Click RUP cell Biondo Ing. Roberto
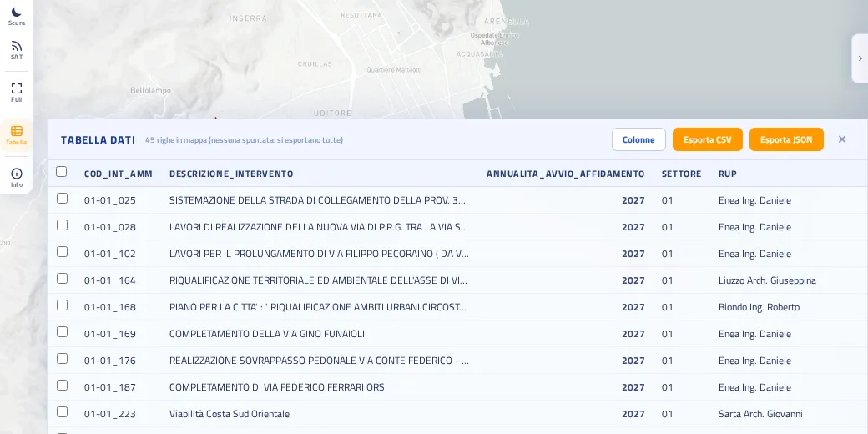This screenshot has height=434, width=868. 759,307
